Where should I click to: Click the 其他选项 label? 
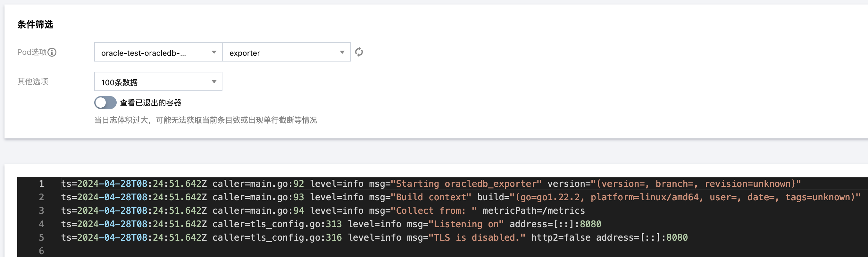33,81
